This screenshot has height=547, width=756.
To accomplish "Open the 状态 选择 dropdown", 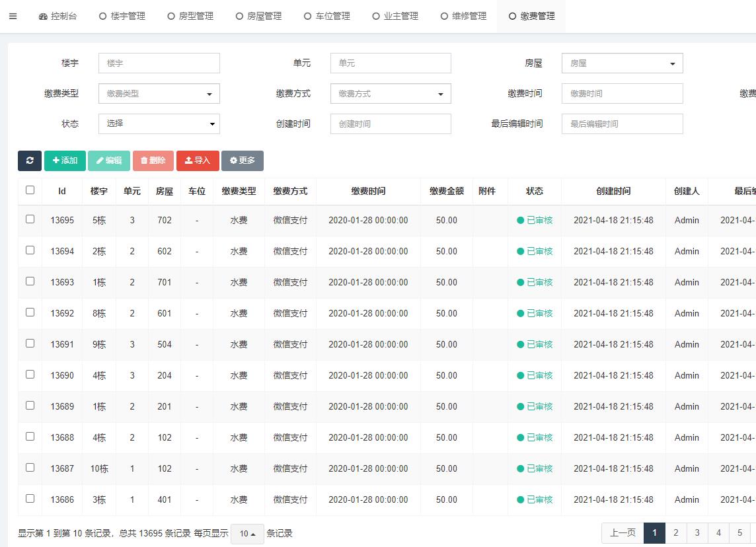I will pyautogui.click(x=159, y=124).
